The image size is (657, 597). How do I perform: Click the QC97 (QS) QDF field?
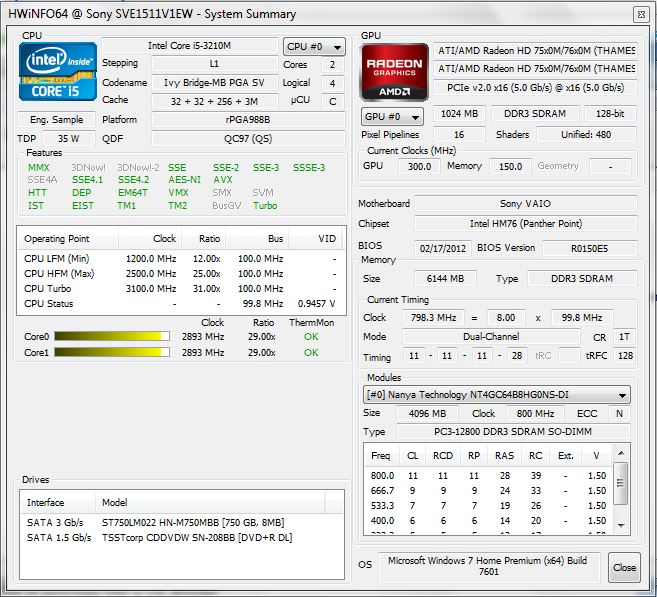[248, 139]
